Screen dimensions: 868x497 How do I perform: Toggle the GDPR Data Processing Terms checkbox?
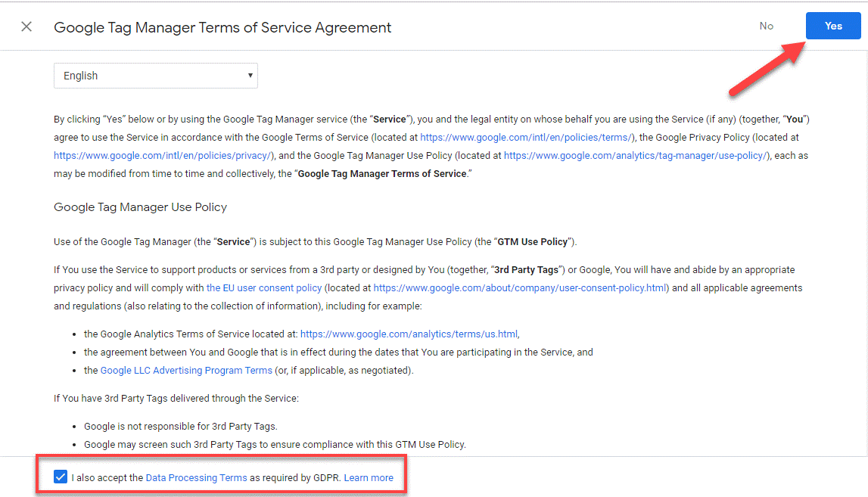point(61,477)
